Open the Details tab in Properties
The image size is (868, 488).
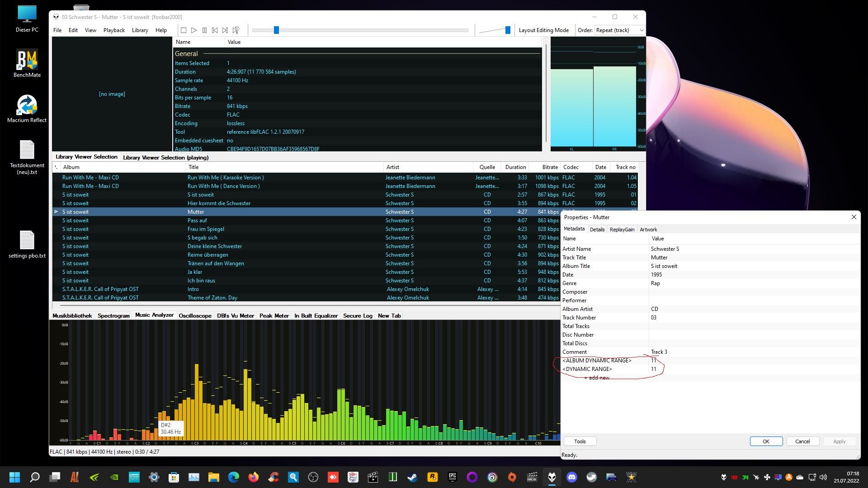(597, 230)
